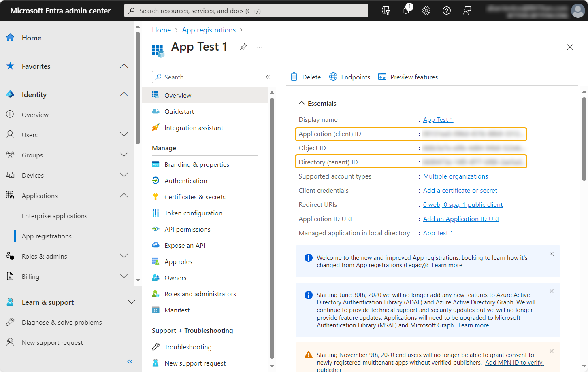Open App roles
Image resolution: width=588 pixels, height=372 pixels.
pyautogui.click(x=179, y=261)
